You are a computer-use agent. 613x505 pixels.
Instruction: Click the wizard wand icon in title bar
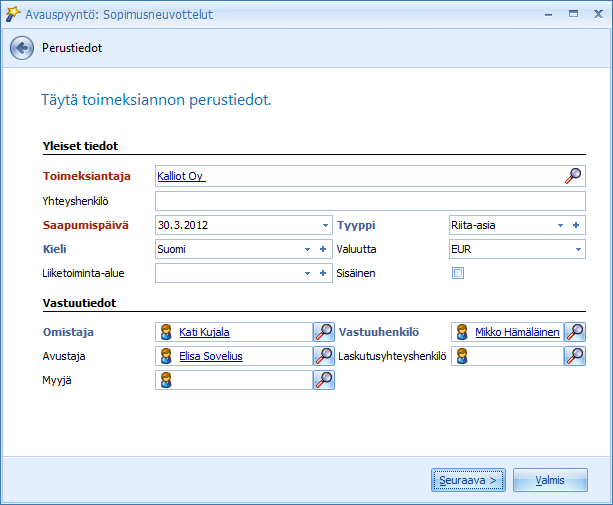[13, 14]
